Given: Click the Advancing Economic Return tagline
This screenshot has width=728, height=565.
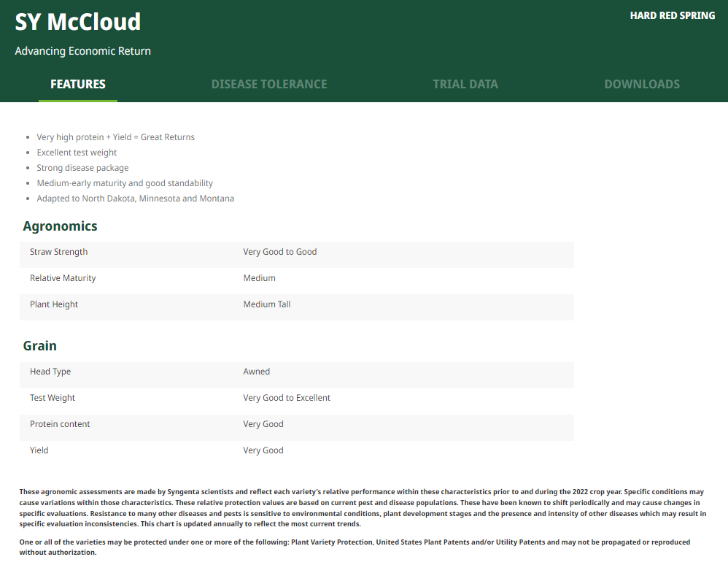Looking at the screenshot, I should click(x=83, y=51).
